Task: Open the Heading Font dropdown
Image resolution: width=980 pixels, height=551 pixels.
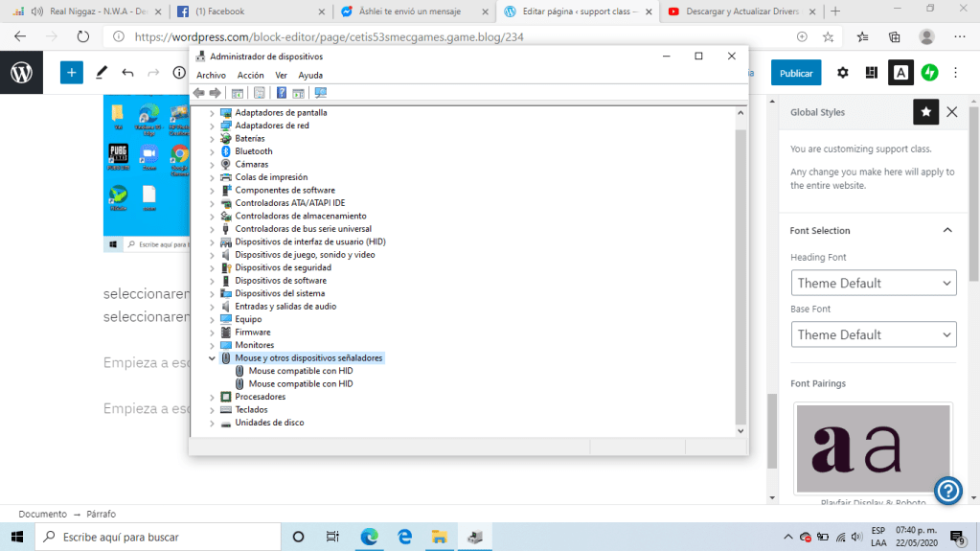Action: [x=874, y=283]
